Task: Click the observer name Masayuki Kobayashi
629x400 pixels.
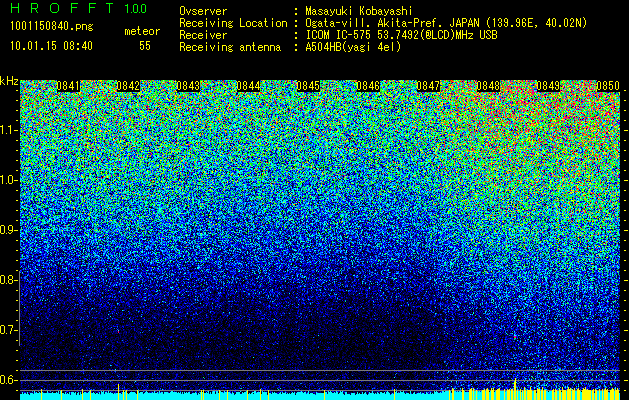Action: (x=359, y=11)
